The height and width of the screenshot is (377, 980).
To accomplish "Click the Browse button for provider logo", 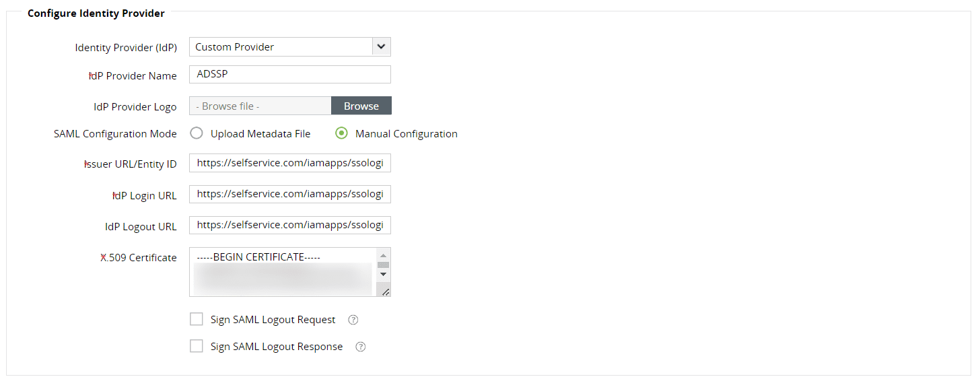I will coord(361,106).
